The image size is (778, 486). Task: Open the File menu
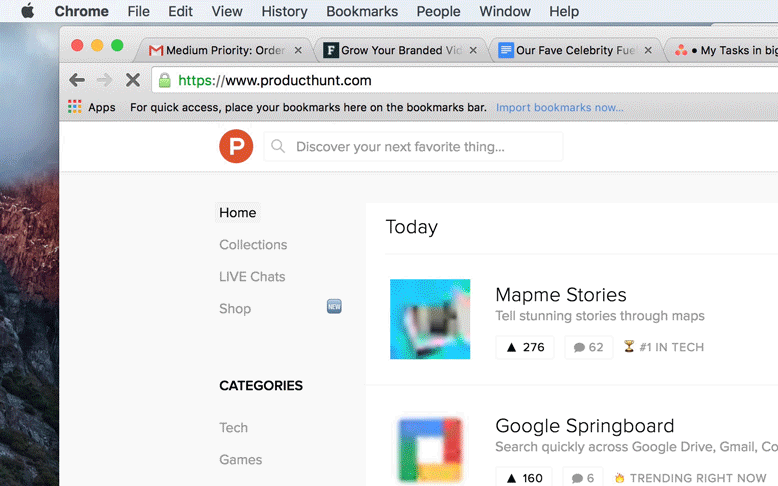(138, 11)
